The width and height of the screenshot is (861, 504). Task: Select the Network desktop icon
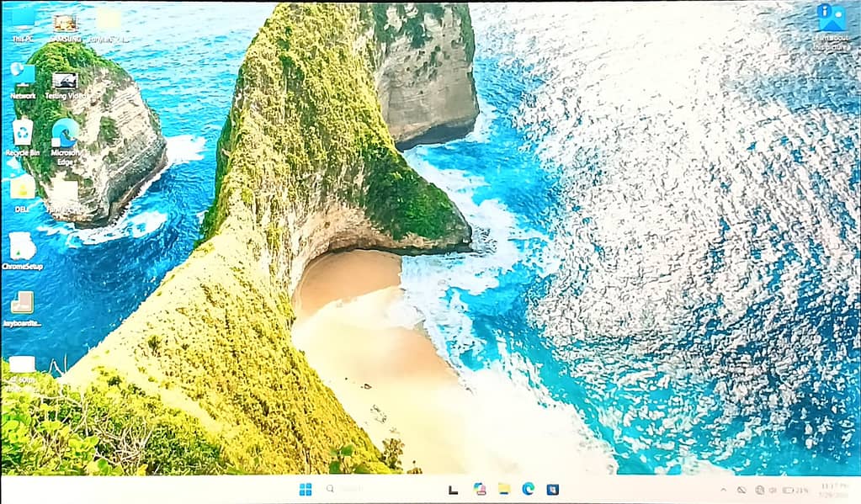[23, 82]
